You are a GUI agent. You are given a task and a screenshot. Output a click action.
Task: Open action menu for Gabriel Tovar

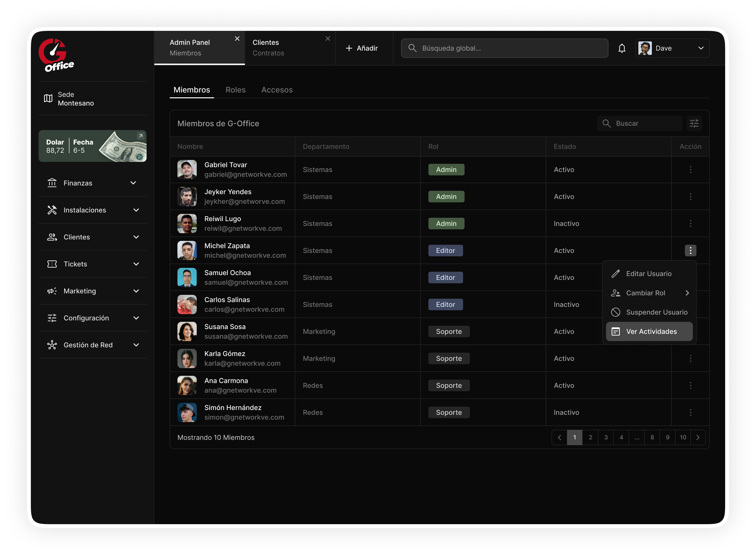tap(690, 170)
